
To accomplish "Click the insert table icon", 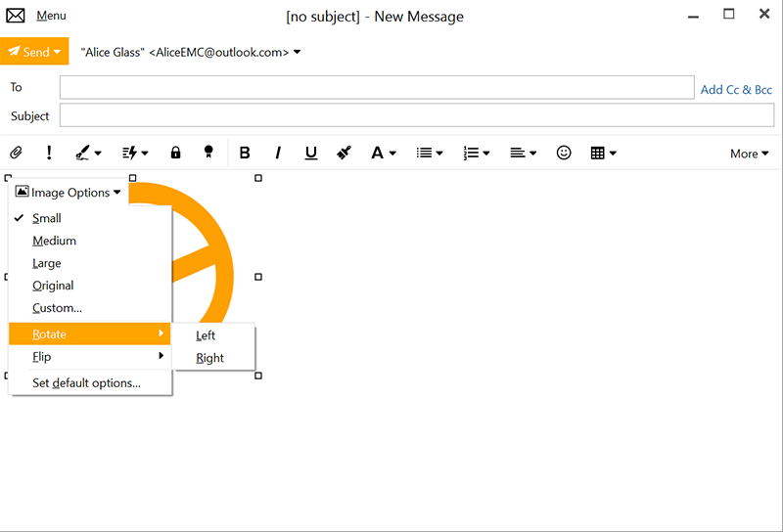I will click(597, 153).
